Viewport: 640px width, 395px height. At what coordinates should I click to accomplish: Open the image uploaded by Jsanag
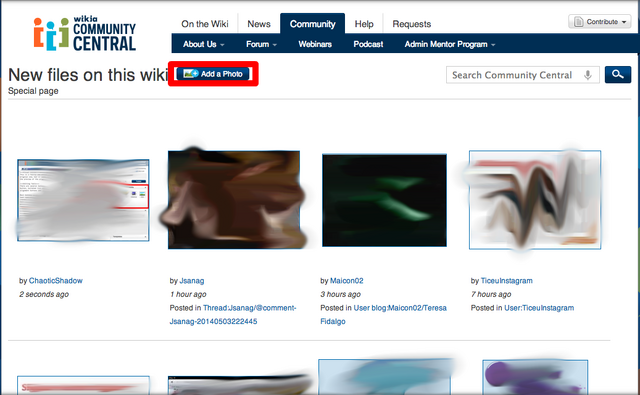click(234, 200)
